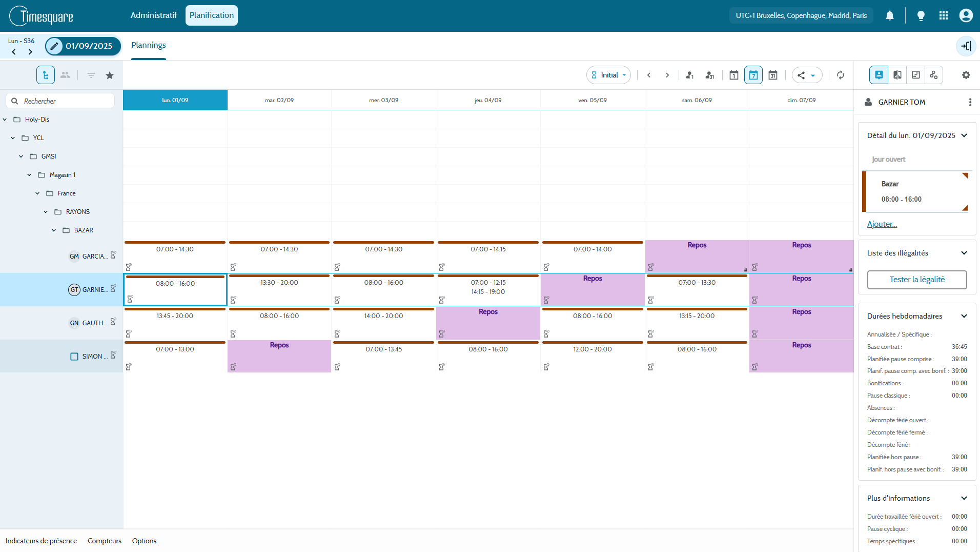980x552 pixels.
Task: Collapse the YCL tree node
Action: coord(13,138)
